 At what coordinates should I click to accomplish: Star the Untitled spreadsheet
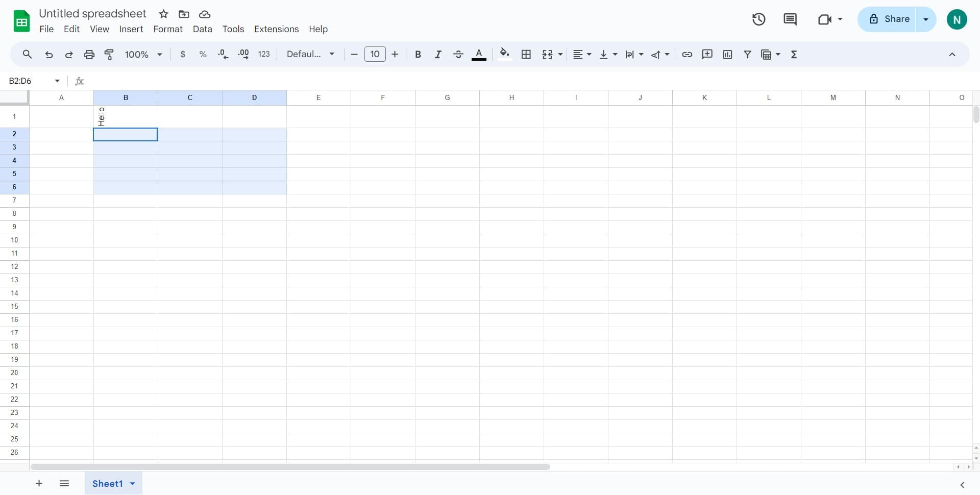click(163, 14)
